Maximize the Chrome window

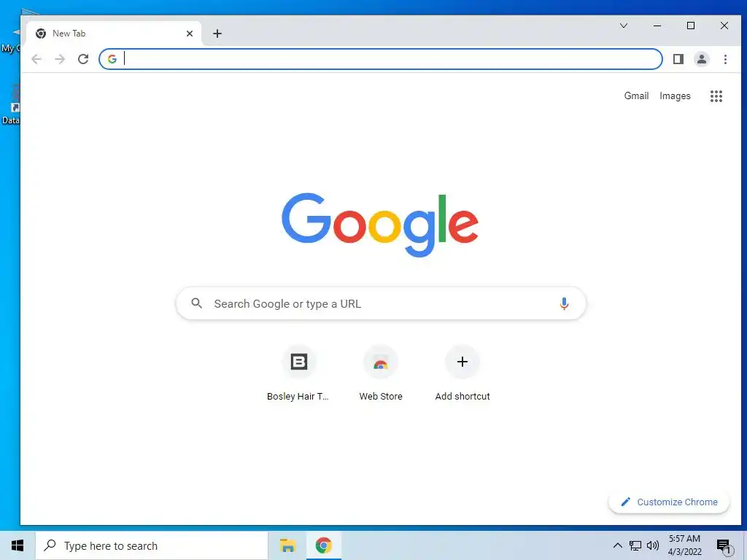pos(691,26)
